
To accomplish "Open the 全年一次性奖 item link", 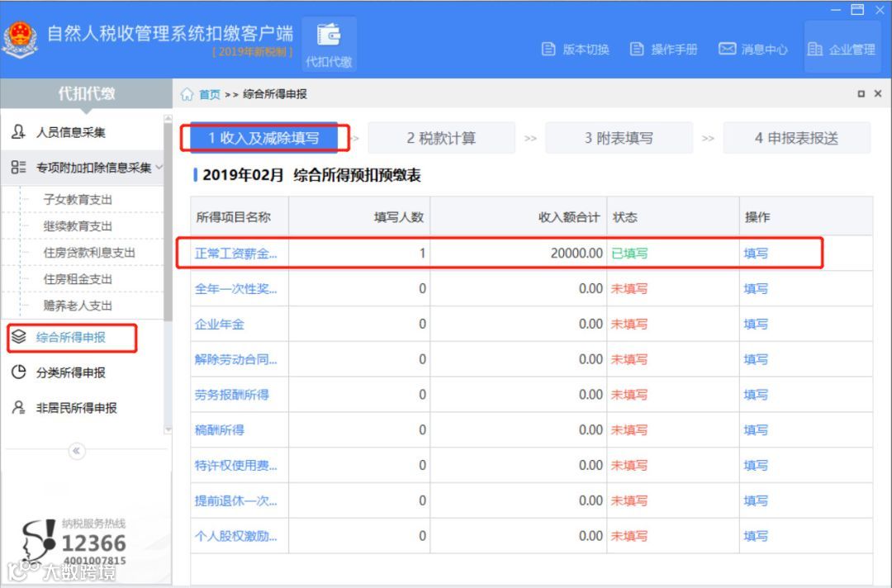I will point(235,288).
